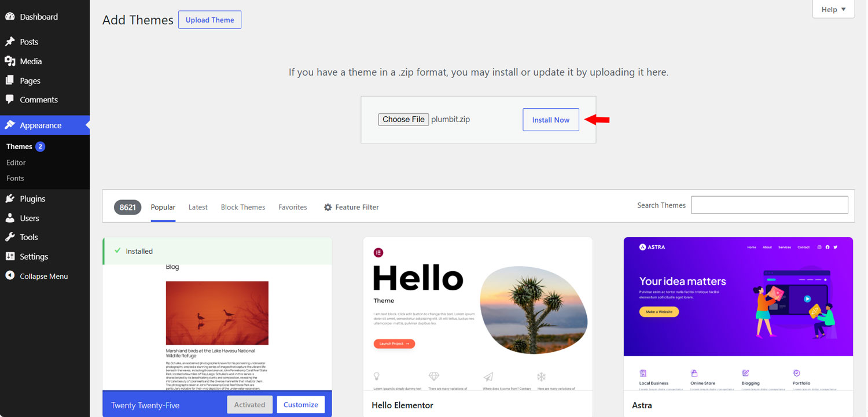Screen dimensions: 868x417
Task: Open the Help dropdown
Action: point(833,9)
